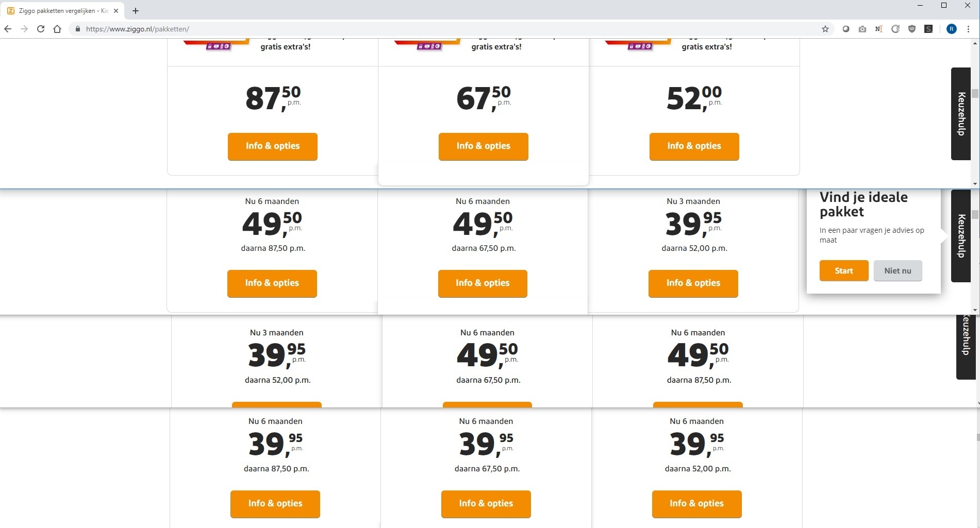
Task: Reload the Ziggo page
Action: [41, 29]
